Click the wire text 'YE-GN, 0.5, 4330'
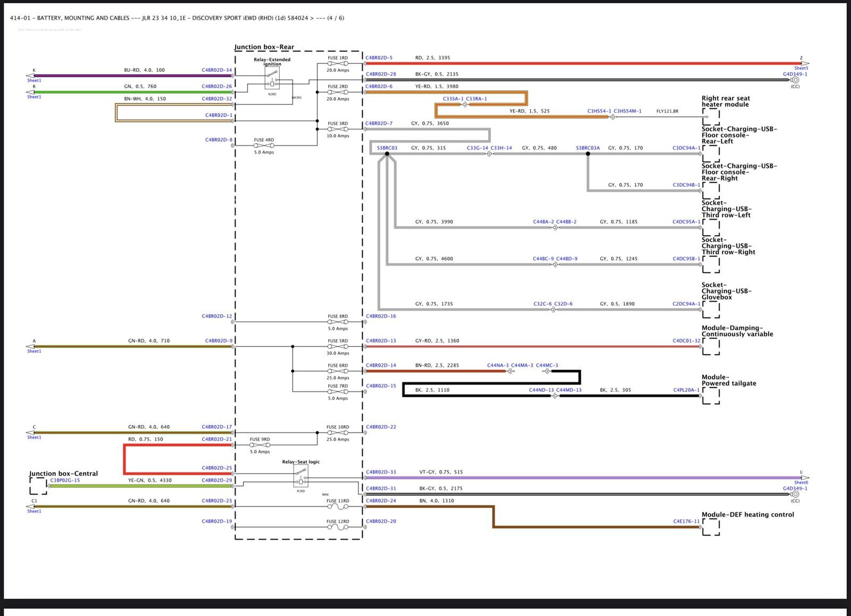 pyautogui.click(x=149, y=480)
